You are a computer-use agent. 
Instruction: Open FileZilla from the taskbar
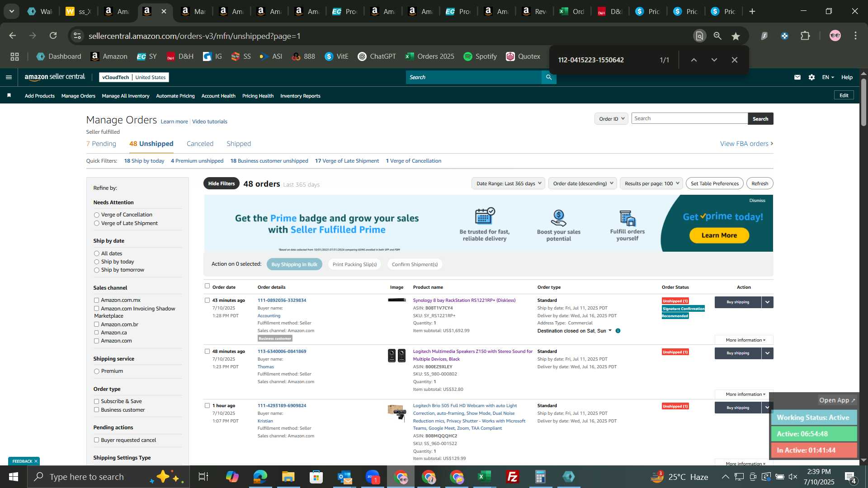513,477
